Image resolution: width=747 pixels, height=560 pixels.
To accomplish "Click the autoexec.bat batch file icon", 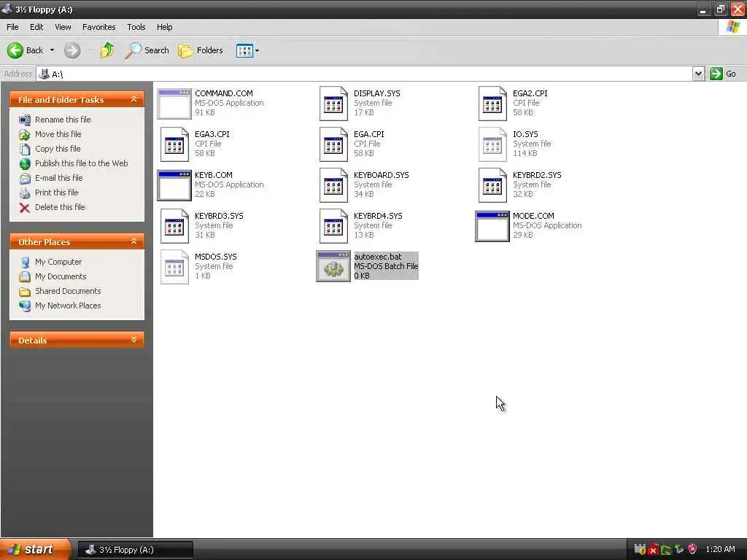I will coord(333,267).
